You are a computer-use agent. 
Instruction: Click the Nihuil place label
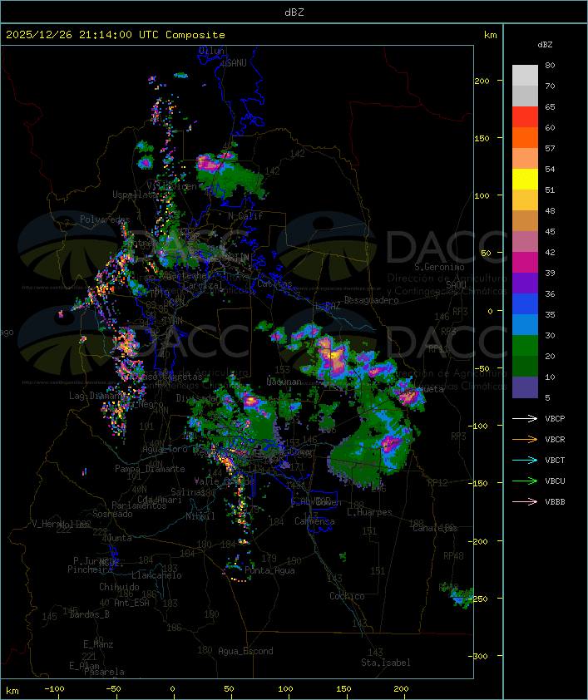200,516
